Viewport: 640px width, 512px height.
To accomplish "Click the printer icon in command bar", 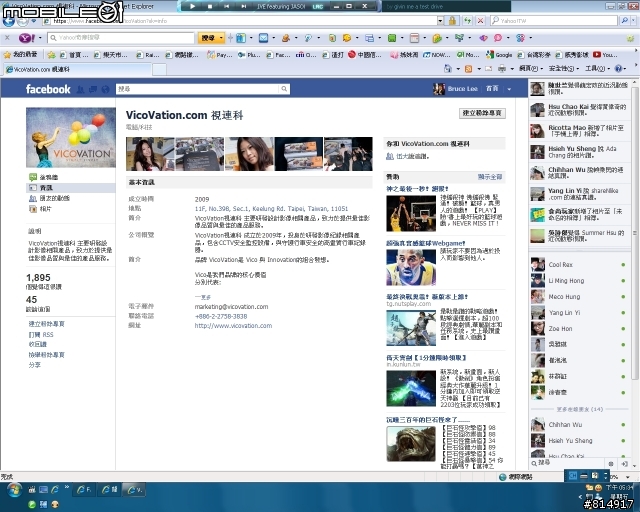I will click(502, 69).
